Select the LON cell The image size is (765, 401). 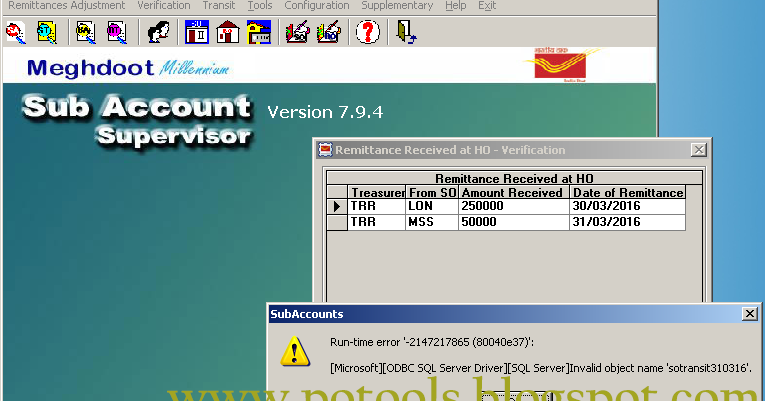click(432, 206)
